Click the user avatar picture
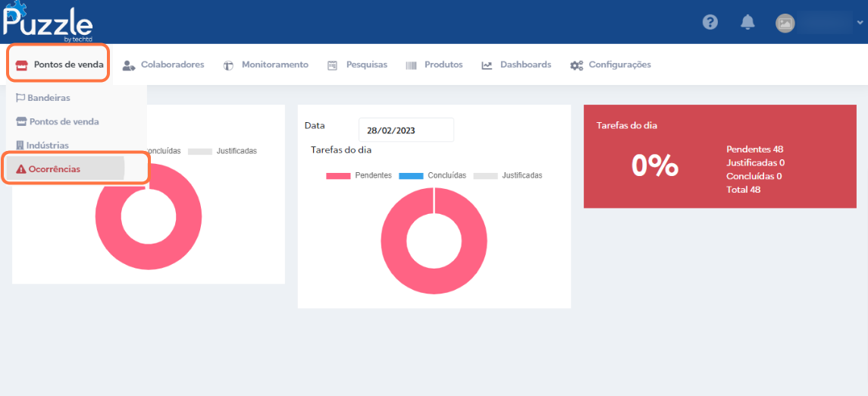Image resolution: width=868 pixels, height=396 pixels. (x=785, y=23)
